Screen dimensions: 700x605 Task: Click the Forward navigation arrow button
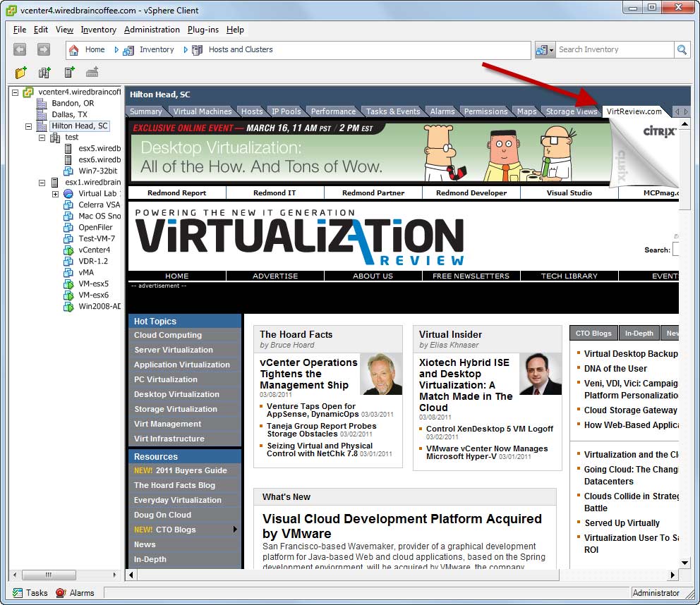tap(43, 49)
